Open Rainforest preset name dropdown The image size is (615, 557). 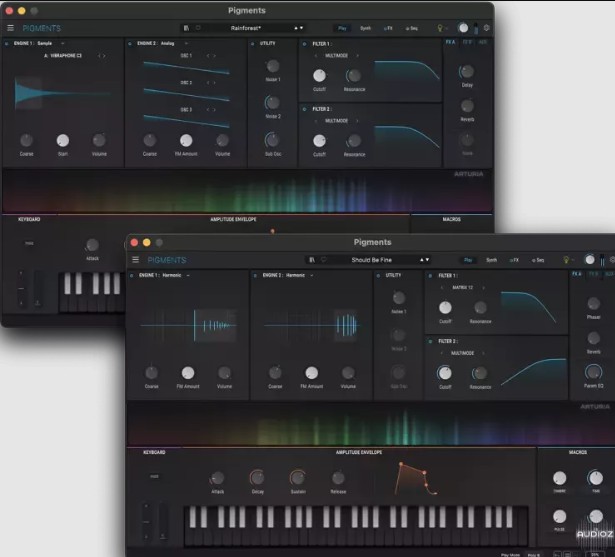[246, 28]
